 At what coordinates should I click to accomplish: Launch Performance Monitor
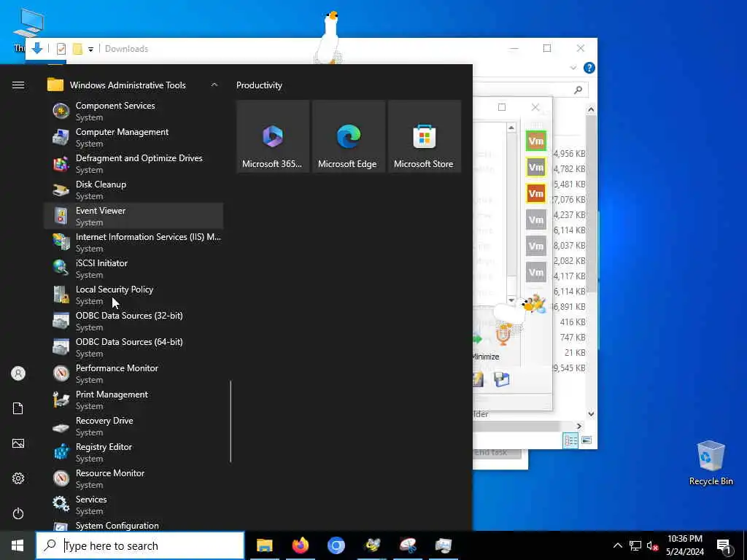pyautogui.click(x=133, y=373)
